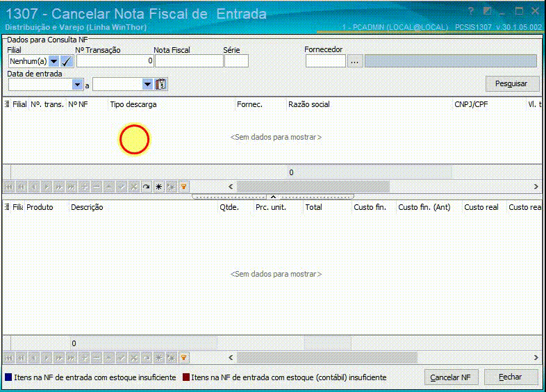Click the refresh arrow in the invoice grid navigator
Viewport: 546px width, 392px height.
pos(147,187)
